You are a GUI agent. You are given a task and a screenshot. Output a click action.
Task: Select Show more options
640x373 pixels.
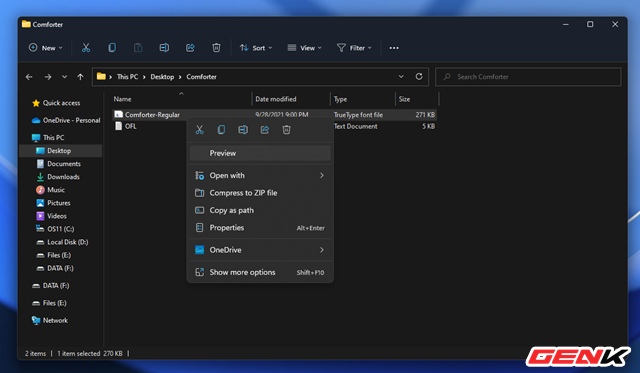(x=260, y=272)
